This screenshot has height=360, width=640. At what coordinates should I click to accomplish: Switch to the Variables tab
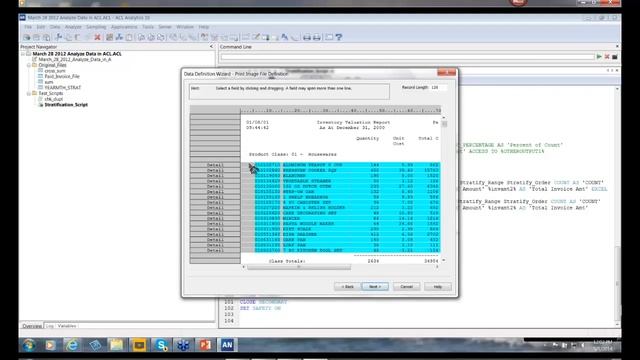67,326
